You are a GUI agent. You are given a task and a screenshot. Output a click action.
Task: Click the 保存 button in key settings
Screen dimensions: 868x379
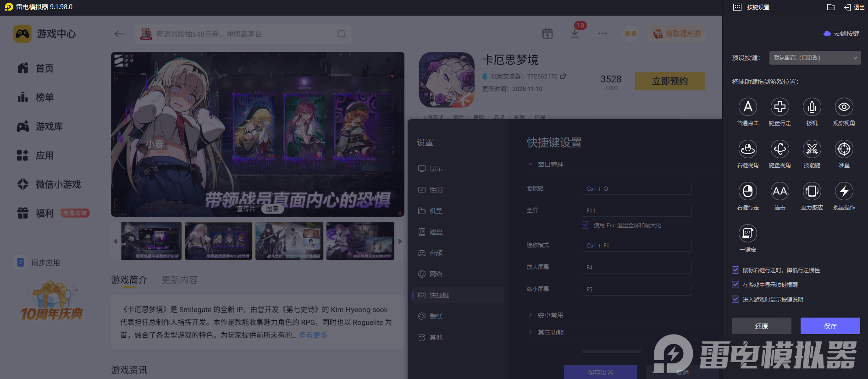[x=830, y=326]
